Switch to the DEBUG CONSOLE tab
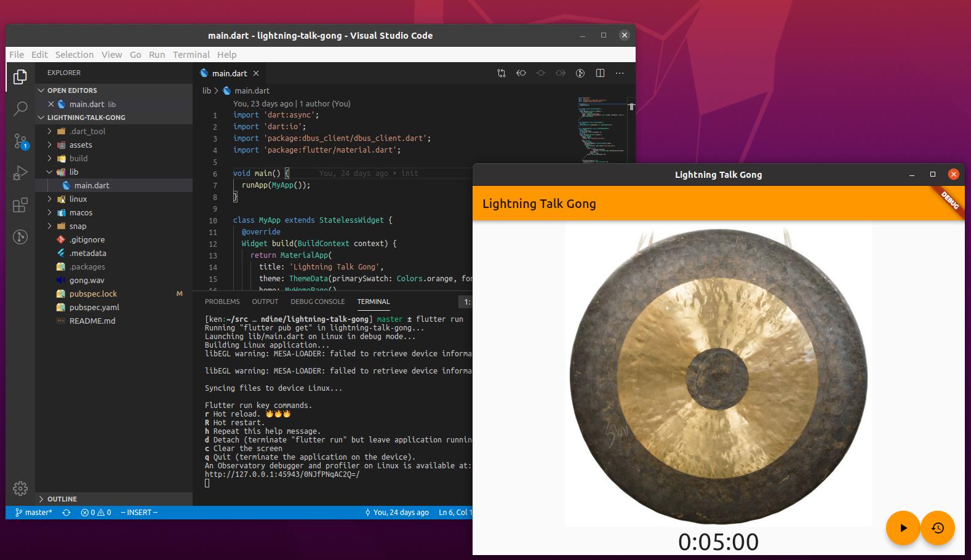This screenshot has height=560, width=971. pyautogui.click(x=318, y=302)
